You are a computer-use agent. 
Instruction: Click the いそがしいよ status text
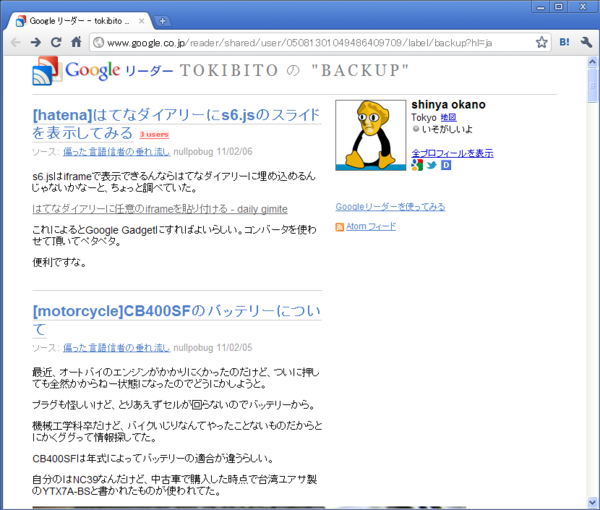pyautogui.click(x=447, y=129)
